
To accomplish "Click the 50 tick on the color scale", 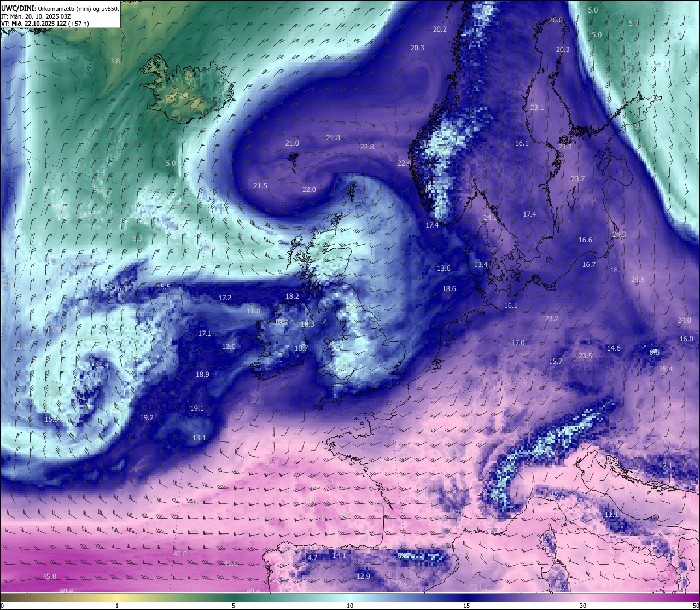I will tap(696, 606).
